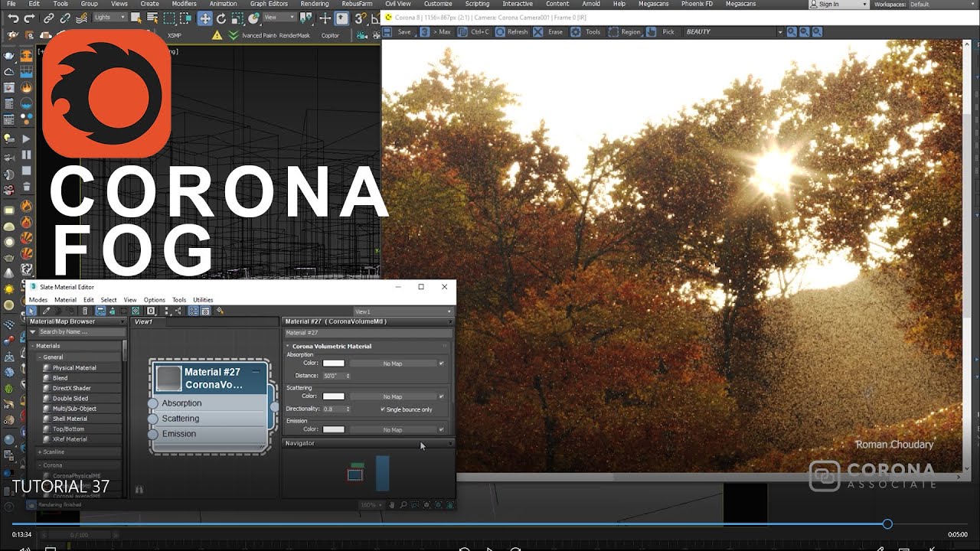Open the Emission color swatch
Screen dimensions: 980x551
pyautogui.click(x=333, y=429)
